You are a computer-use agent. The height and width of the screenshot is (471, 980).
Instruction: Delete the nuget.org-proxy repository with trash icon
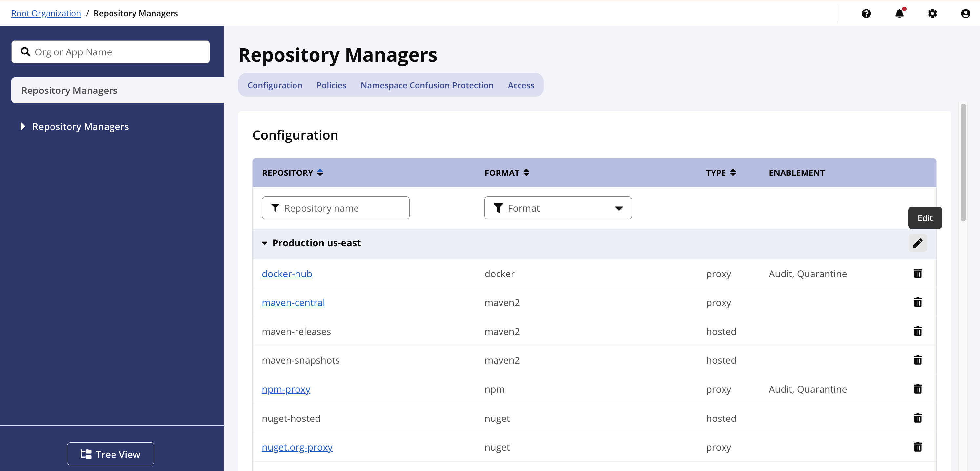click(x=918, y=447)
